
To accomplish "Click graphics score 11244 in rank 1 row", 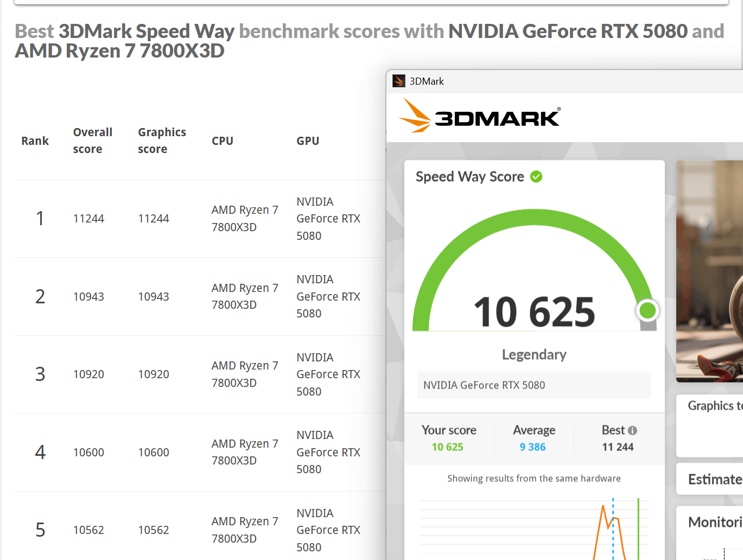I will (154, 219).
